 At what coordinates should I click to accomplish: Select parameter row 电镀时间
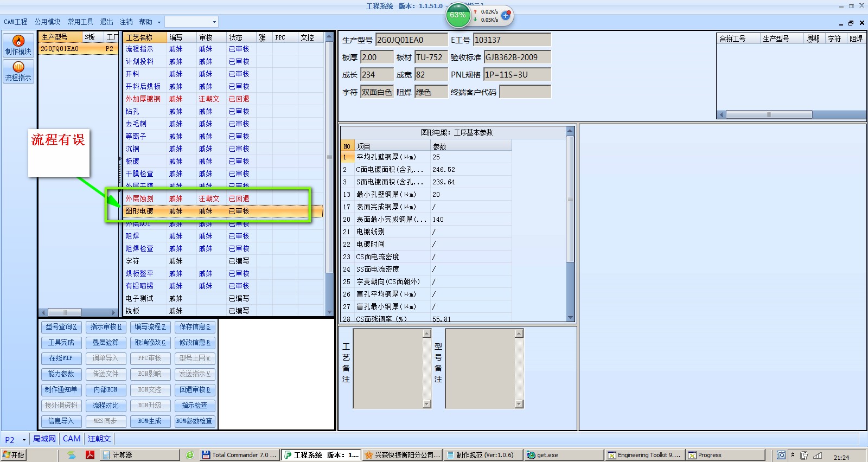click(426, 244)
